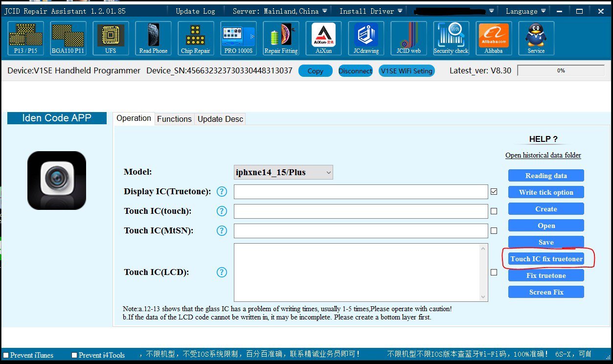Expand the Server: Mainland,China dropdown
Screen dimensions: 613x364
point(280,11)
